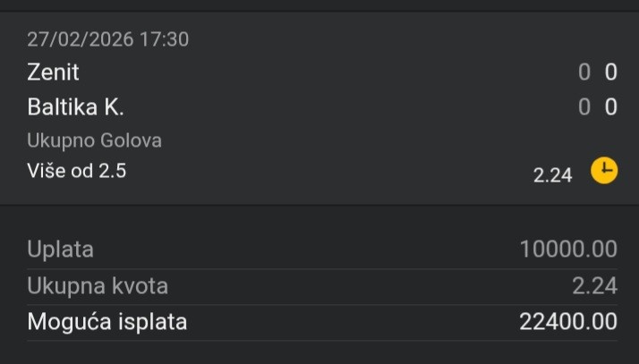Click the possible payout 22400.00

point(568,322)
